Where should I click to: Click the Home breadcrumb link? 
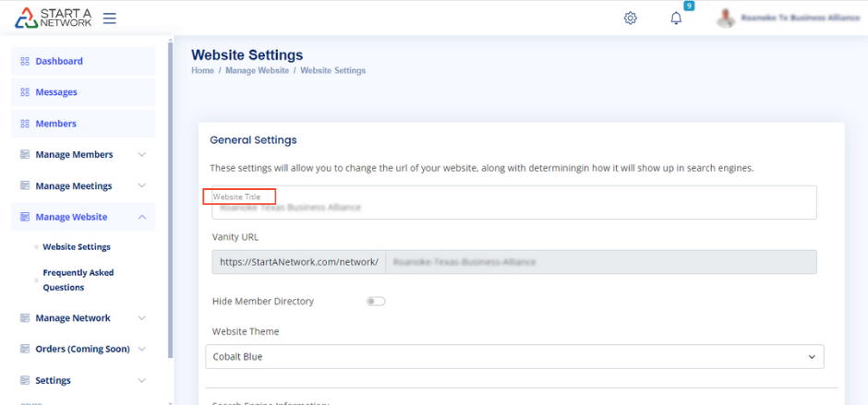[x=202, y=71]
